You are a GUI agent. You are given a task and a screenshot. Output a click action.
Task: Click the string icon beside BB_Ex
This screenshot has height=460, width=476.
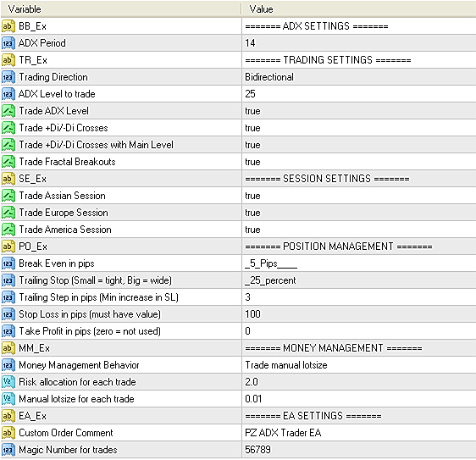pos(8,26)
